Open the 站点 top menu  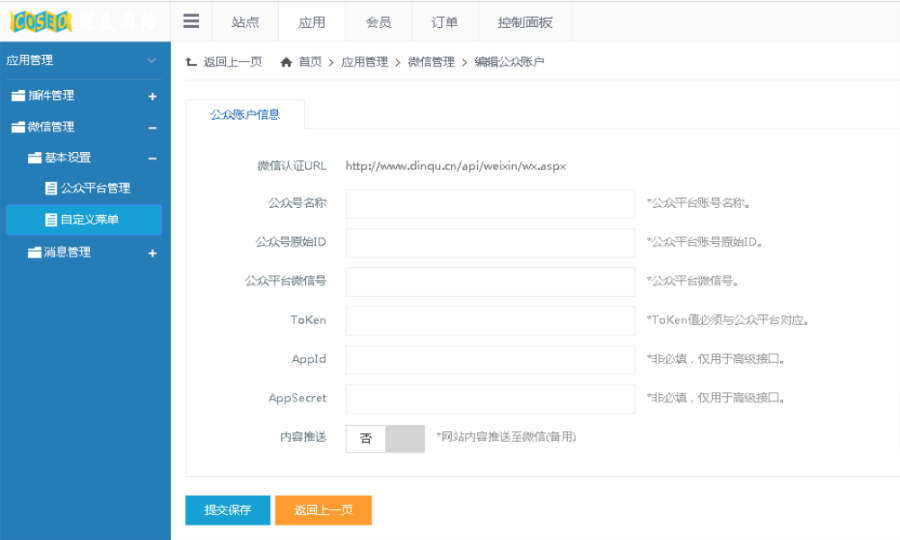(246, 22)
